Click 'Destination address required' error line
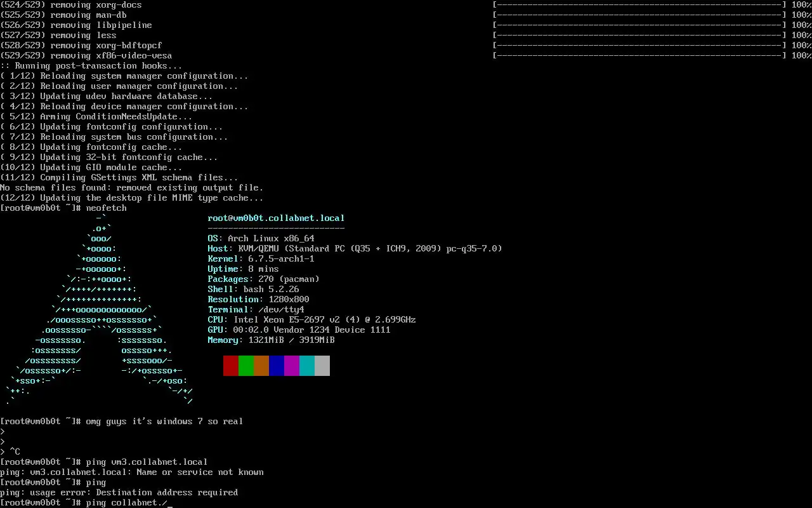This screenshot has height=508, width=812. [x=119, y=493]
